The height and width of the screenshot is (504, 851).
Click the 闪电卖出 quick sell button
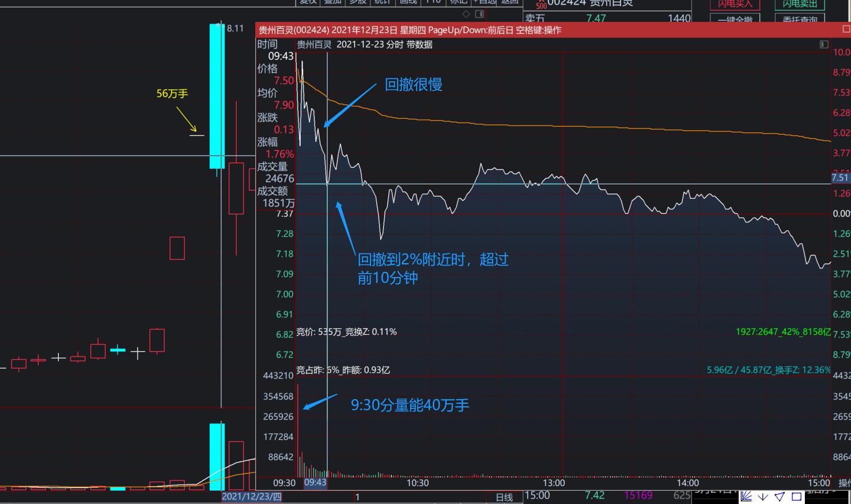(800, 4)
